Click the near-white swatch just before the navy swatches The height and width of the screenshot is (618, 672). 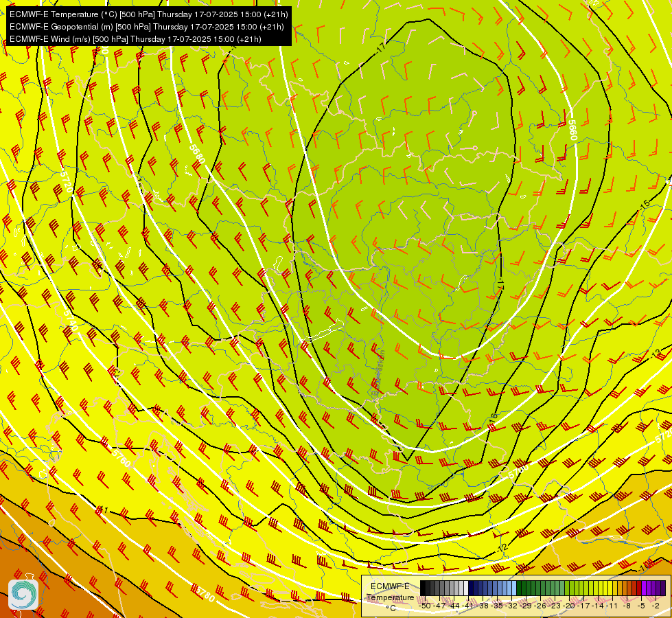pos(466,588)
